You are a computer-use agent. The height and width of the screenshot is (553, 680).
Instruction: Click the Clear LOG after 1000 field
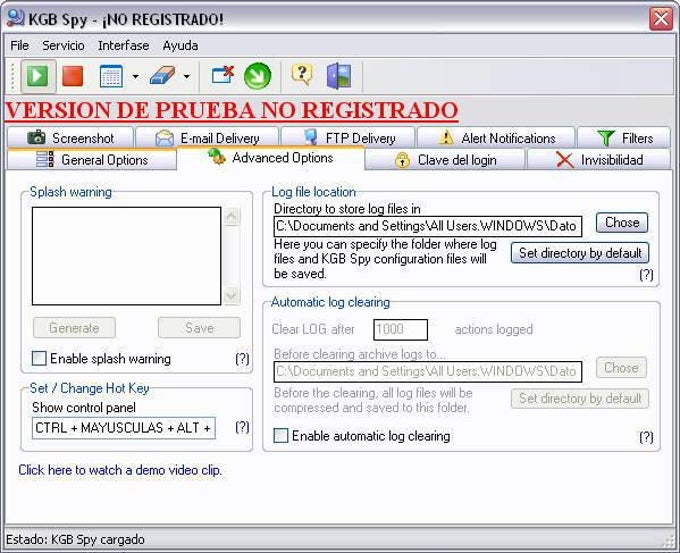[400, 330]
